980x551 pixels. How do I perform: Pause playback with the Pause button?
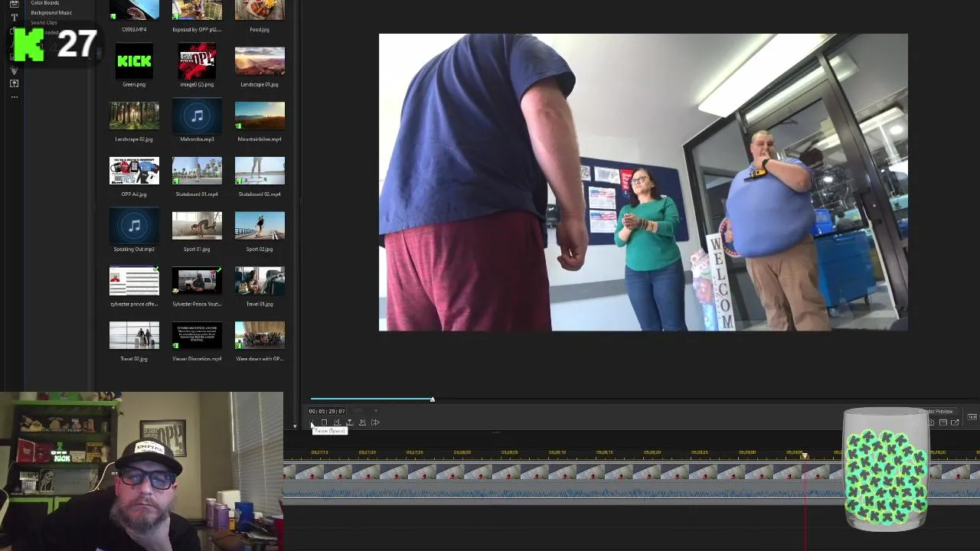312,422
